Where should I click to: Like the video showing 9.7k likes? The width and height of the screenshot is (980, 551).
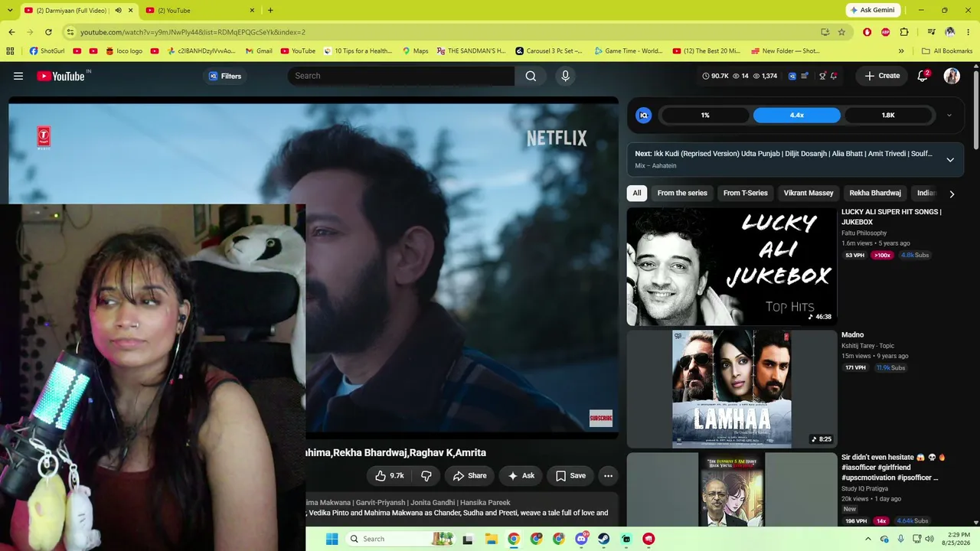(x=390, y=475)
